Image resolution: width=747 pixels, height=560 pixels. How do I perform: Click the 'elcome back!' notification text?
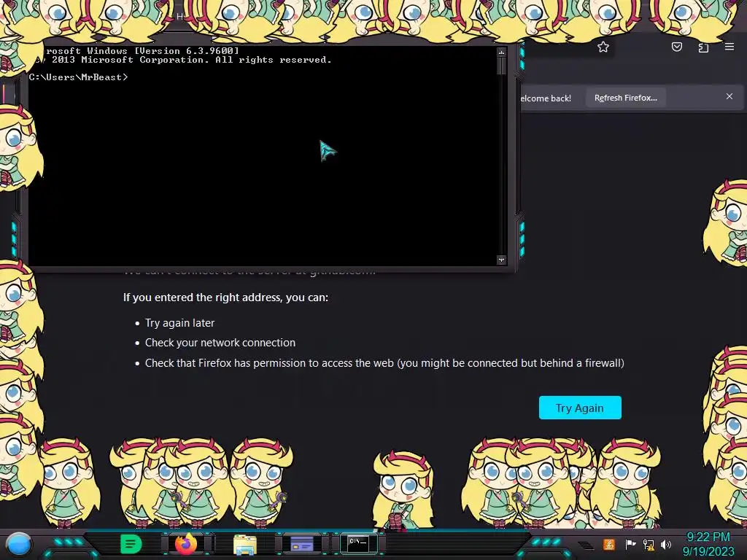point(546,98)
